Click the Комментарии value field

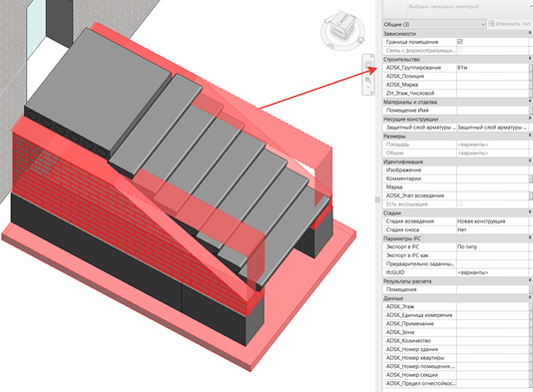492,179
